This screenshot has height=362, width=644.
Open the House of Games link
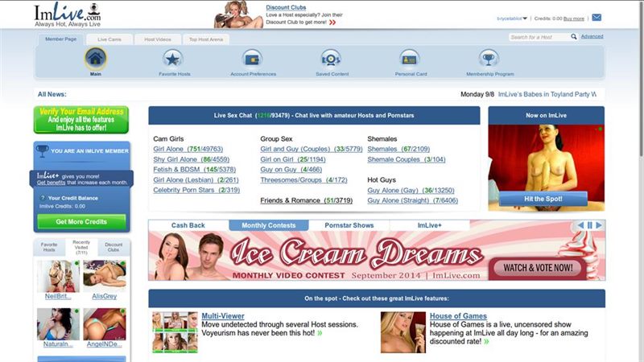pos(458,316)
